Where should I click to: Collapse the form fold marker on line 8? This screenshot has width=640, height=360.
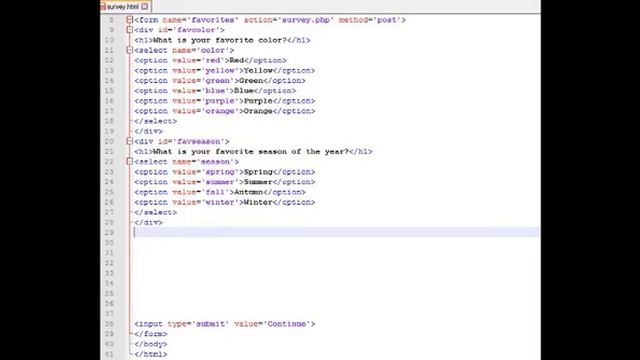pos(129,20)
